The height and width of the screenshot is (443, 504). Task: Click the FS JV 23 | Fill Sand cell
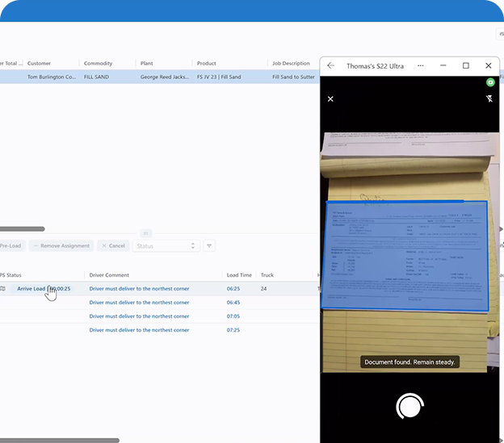219,77
